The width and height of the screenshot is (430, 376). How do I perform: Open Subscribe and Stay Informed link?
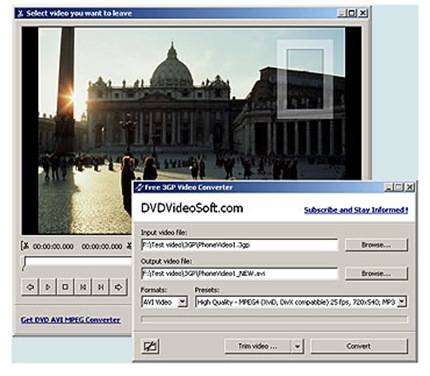click(x=356, y=210)
